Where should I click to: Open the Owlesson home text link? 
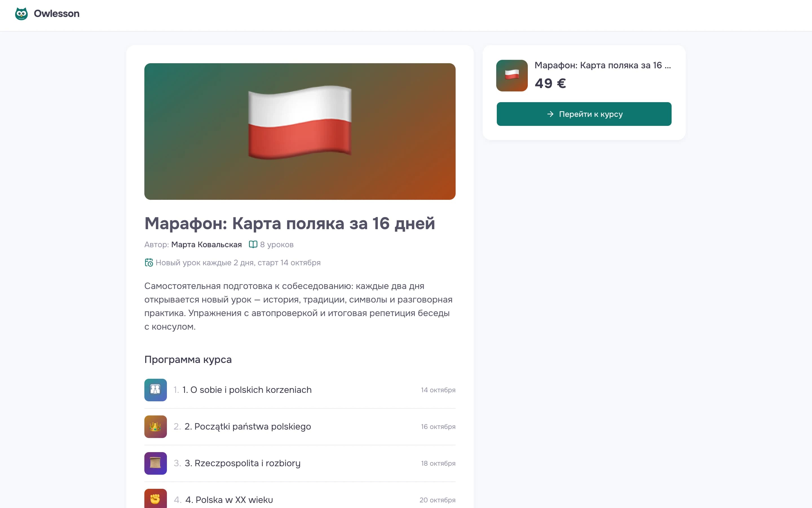point(57,14)
